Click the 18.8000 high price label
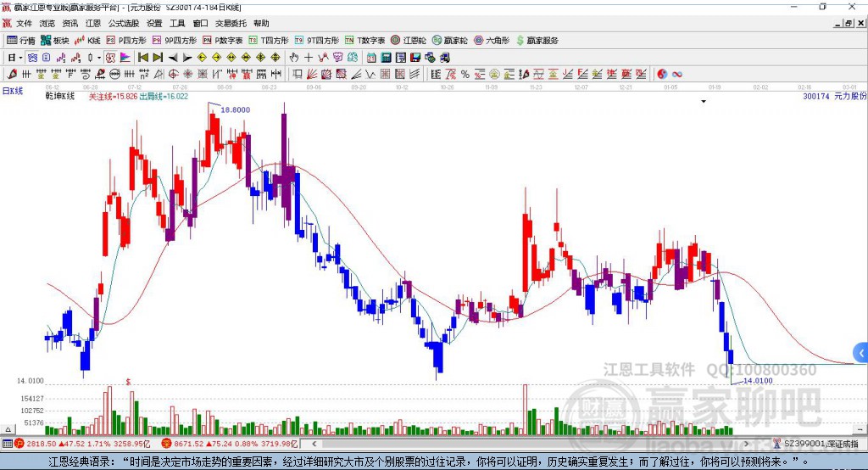Screen dimensions: 868x470 coord(236,109)
